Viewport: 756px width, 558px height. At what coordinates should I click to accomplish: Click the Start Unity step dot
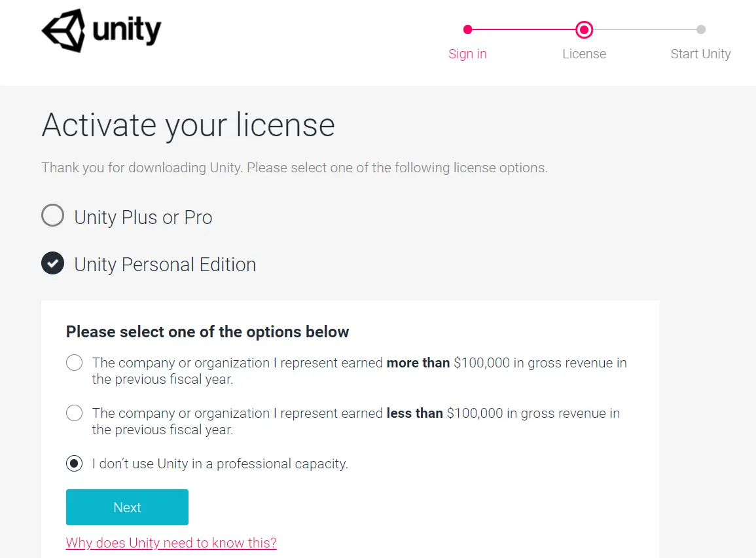coord(701,29)
